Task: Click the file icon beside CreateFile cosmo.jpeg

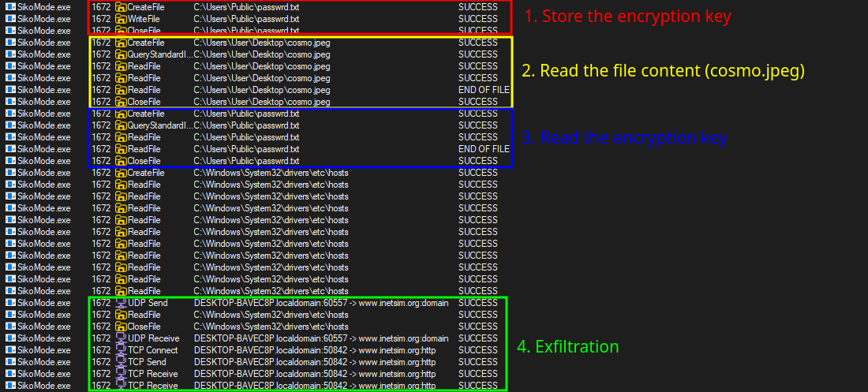Action: click(x=121, y=43)
